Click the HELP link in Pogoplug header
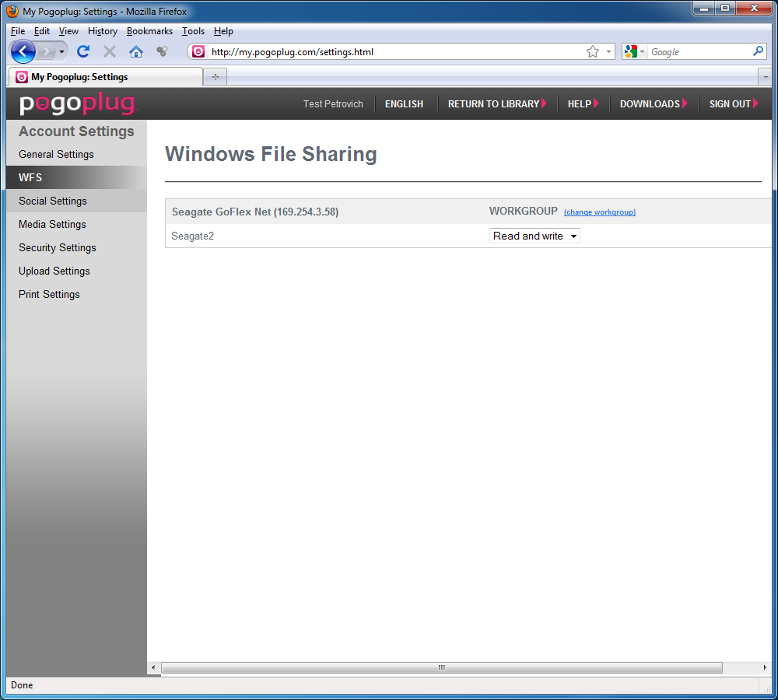 583,104
